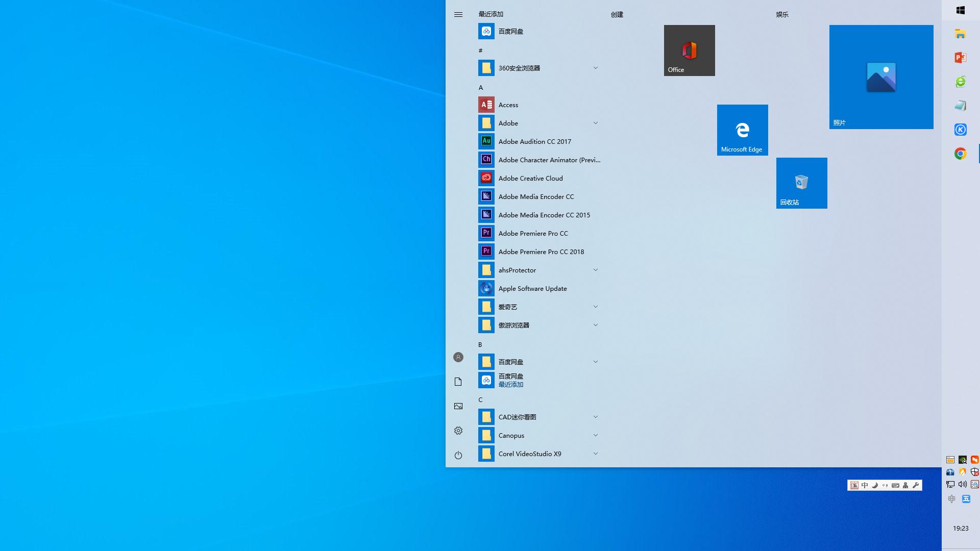Expand the 360安全浏览器 folder
This screenshot has height=551, width=980.
[595, 67]
